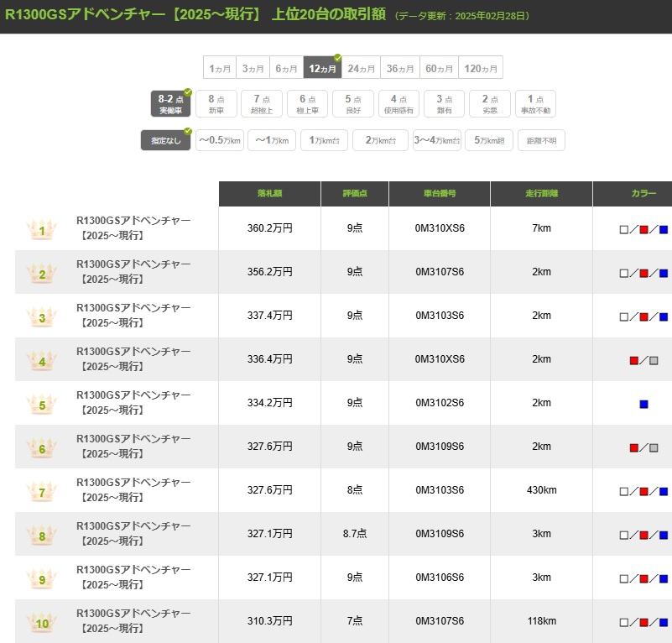Switch to the 24カ月 period tab
Screen dimensions: 672x643
[x=362, y=68]
